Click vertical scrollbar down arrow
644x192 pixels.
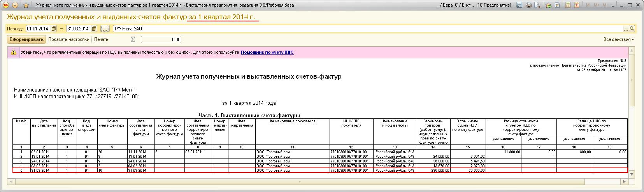[632, 174]
